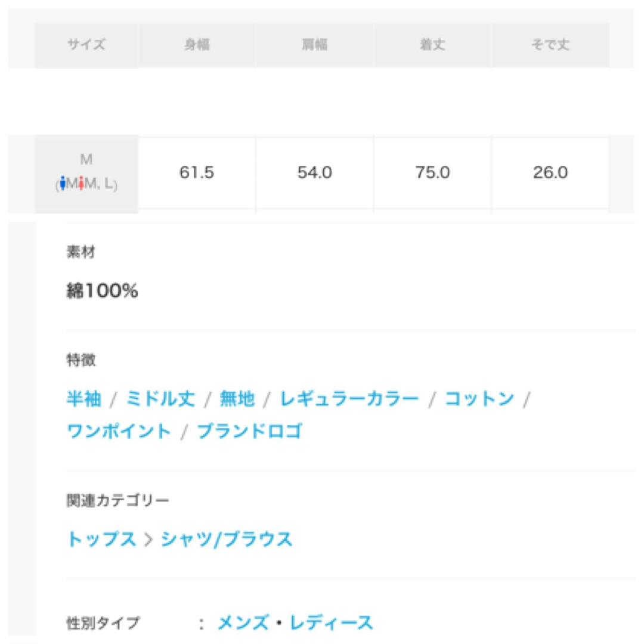Click the blue male figure icon

click(63, 183)
